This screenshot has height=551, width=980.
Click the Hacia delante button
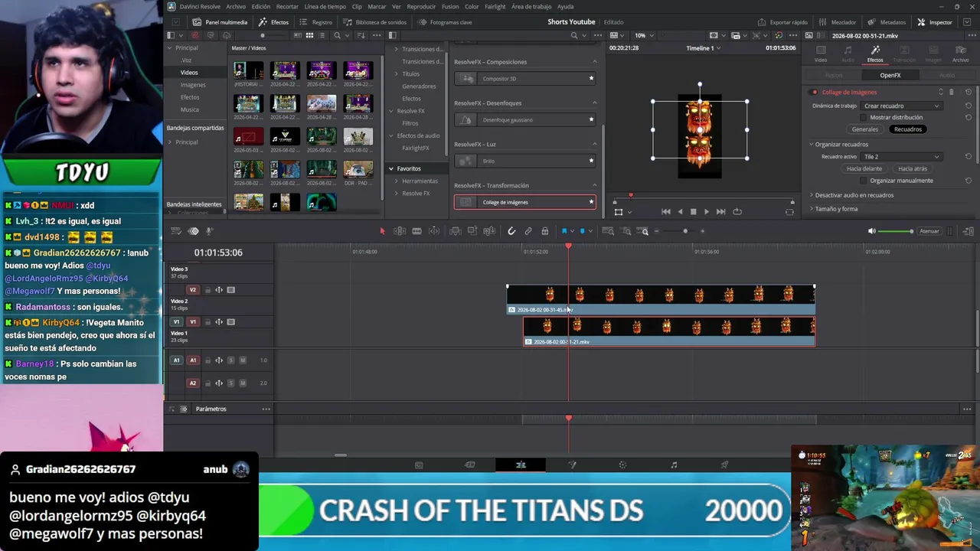[x=864, y=168]
